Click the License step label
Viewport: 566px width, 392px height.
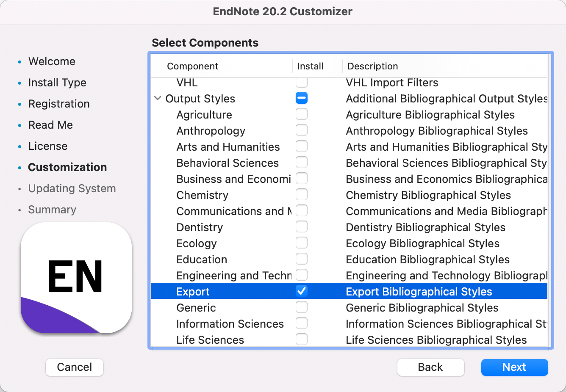(x=48, y=146)
